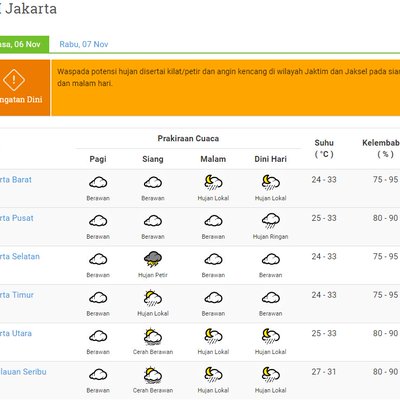Viewport: 400px width, 400px height.
Task: Click Jakarta Barat Siang cloudy icon
Action: click(153, 182)
